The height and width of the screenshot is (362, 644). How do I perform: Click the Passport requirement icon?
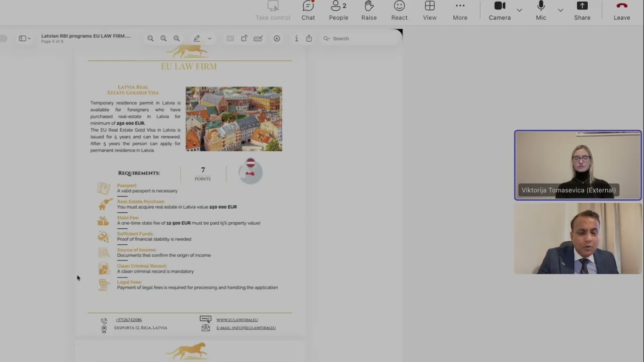(x=104, y=189)
